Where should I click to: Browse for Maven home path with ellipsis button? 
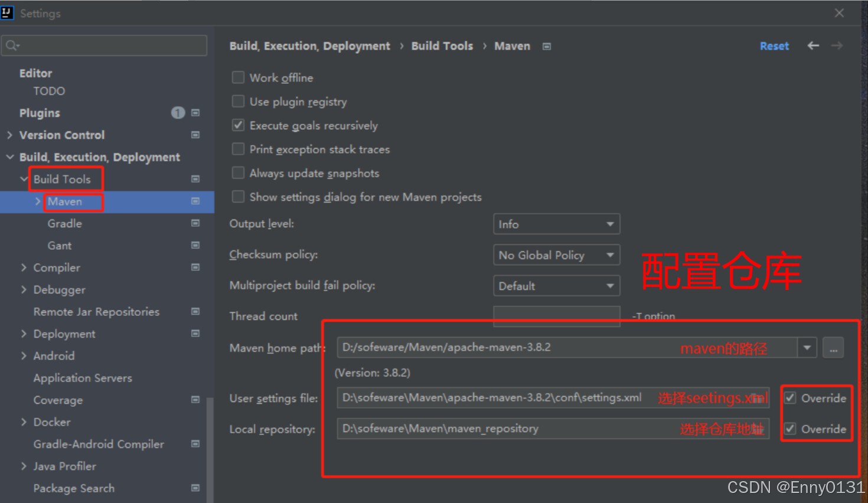(x=833, y=348)
